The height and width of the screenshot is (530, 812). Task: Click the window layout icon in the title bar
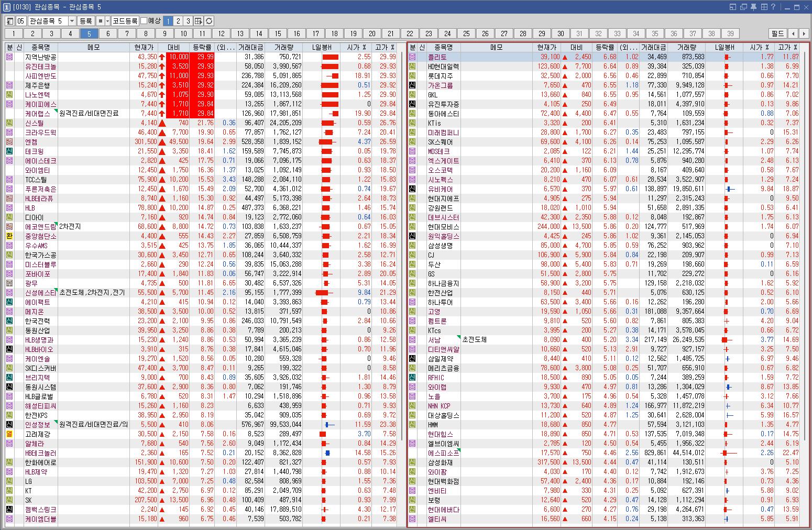point(733,7)
